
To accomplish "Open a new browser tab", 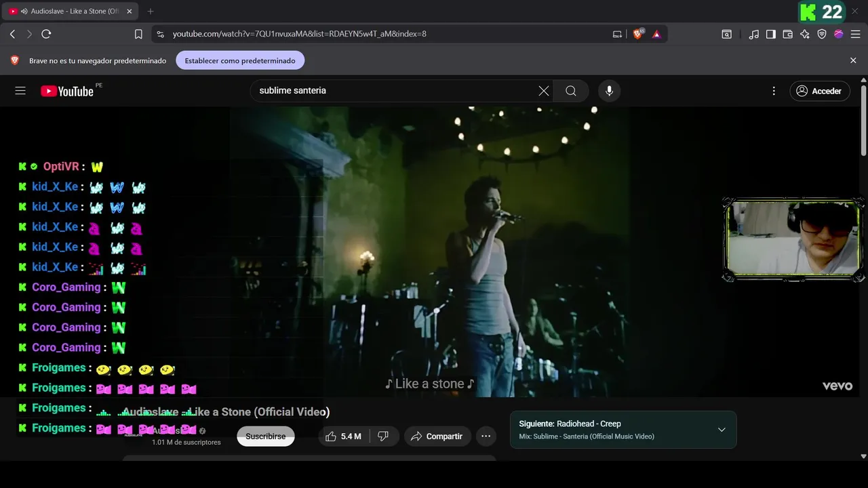I will [x=151, y=12].
